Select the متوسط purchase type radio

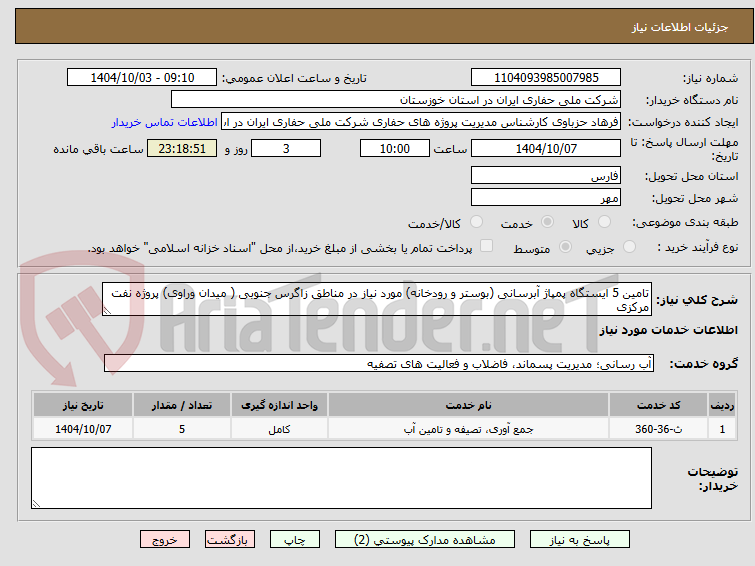(x=565, y=247)
